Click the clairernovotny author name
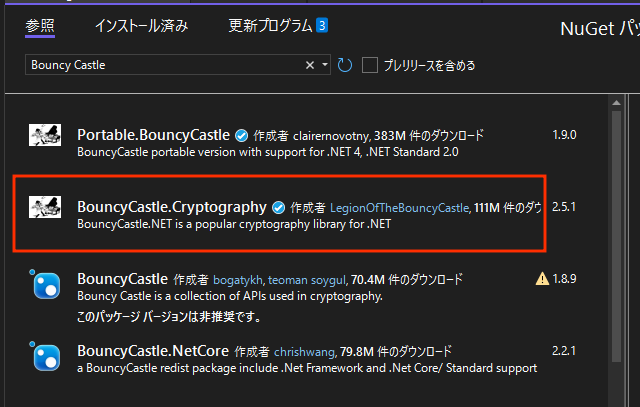The height and width of the screenshot is (407, 640). [331, 136]
